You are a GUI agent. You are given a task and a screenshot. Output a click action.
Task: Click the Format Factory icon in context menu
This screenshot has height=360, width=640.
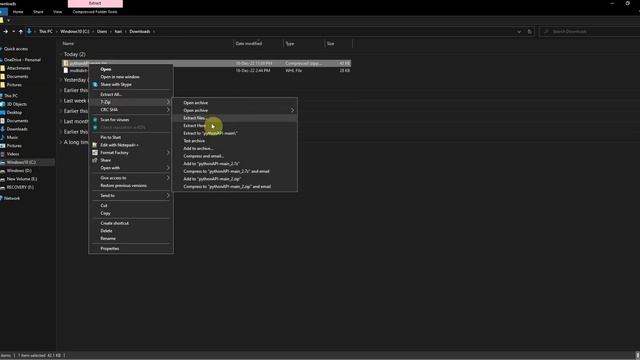pos(95,153)
